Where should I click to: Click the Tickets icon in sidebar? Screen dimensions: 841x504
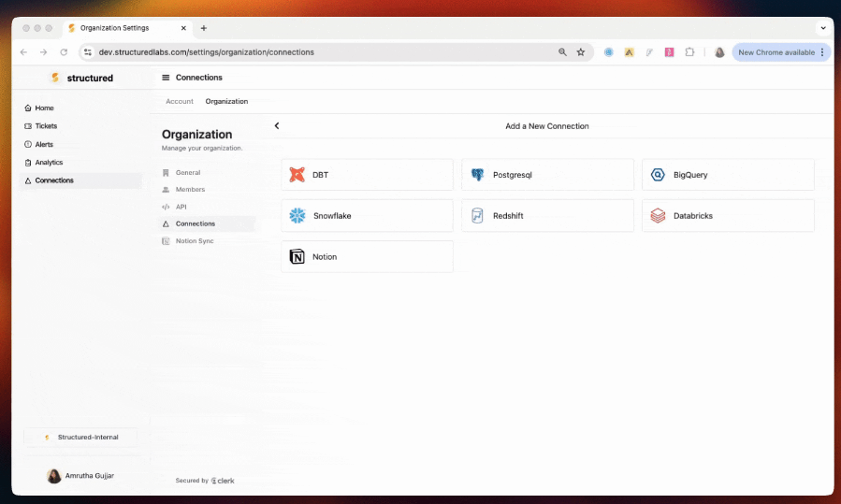coord(28,126)
